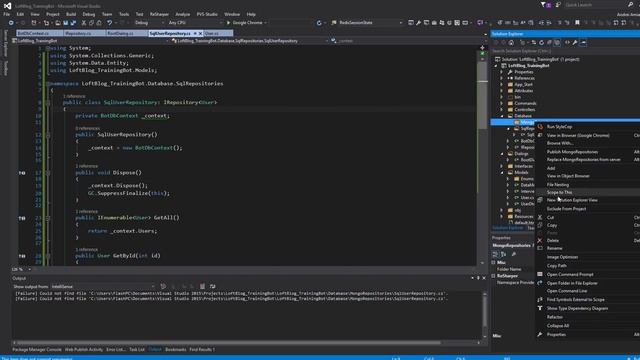This screenshot has width=640, height=360.
Task: Open the Bookmarks bottom tab
Action: 176,349
